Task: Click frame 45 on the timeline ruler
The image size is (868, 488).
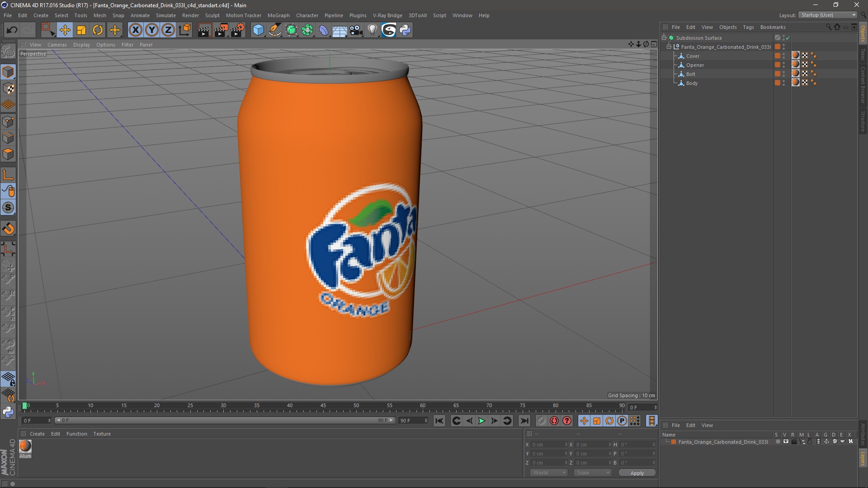Action: click(x=323, y=406)
